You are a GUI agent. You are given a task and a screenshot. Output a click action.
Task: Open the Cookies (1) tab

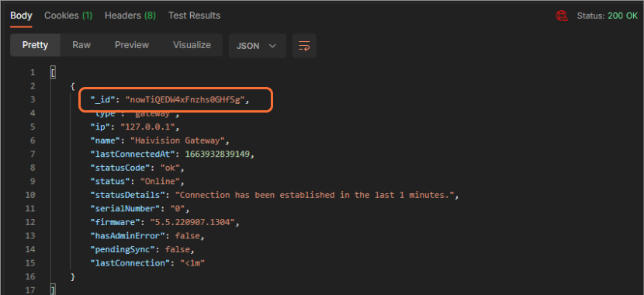[68, 16]
